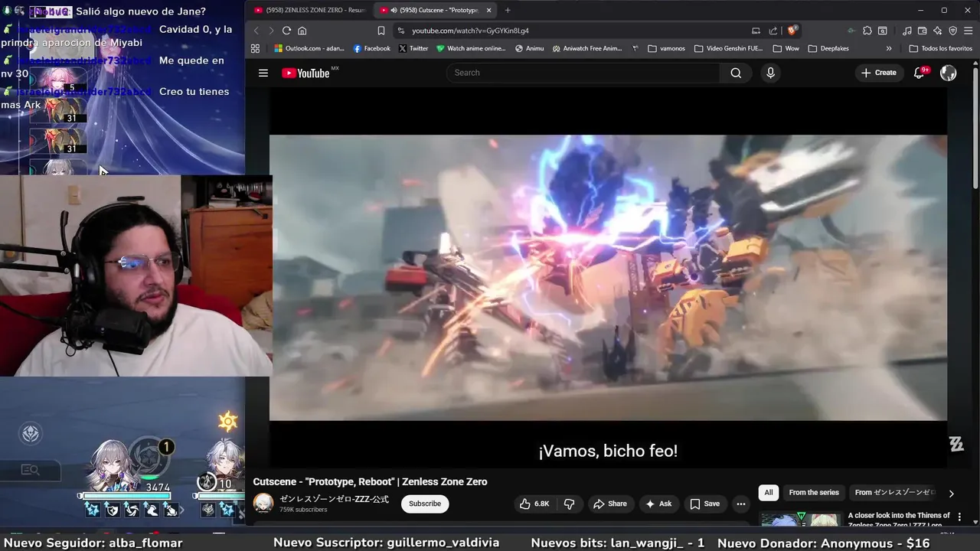
Task: Select the From the series chip
Action: point(814,493)
